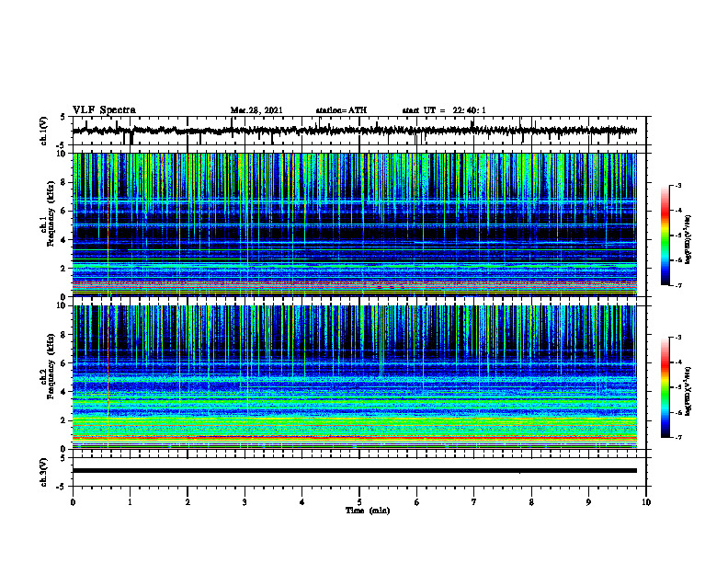
Task: Click the "7" minute tick label
Action: pyautogui.click(x=474, y=502)
